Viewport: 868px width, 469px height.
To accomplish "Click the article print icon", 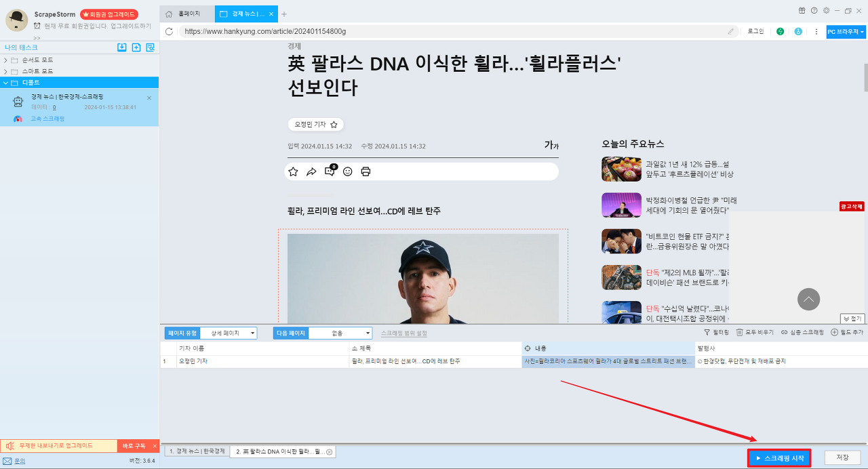I will pos(366,171).
